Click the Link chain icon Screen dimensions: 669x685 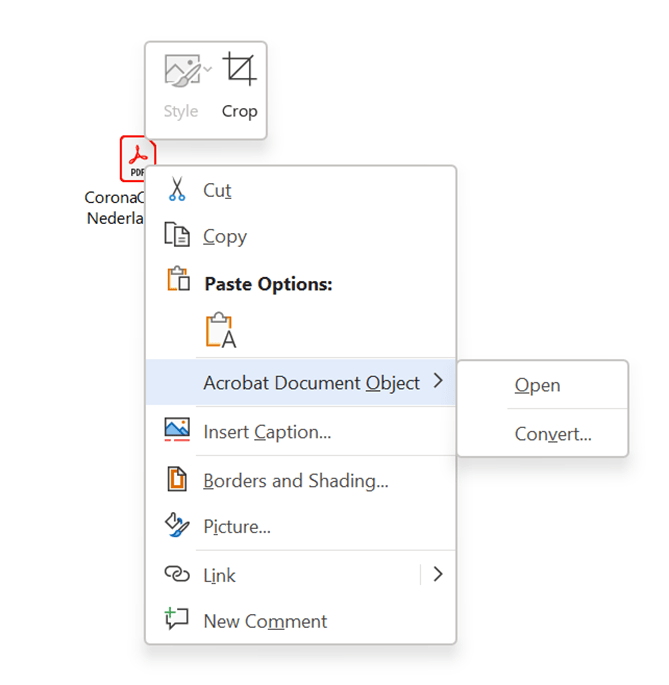tap(177, 575)
